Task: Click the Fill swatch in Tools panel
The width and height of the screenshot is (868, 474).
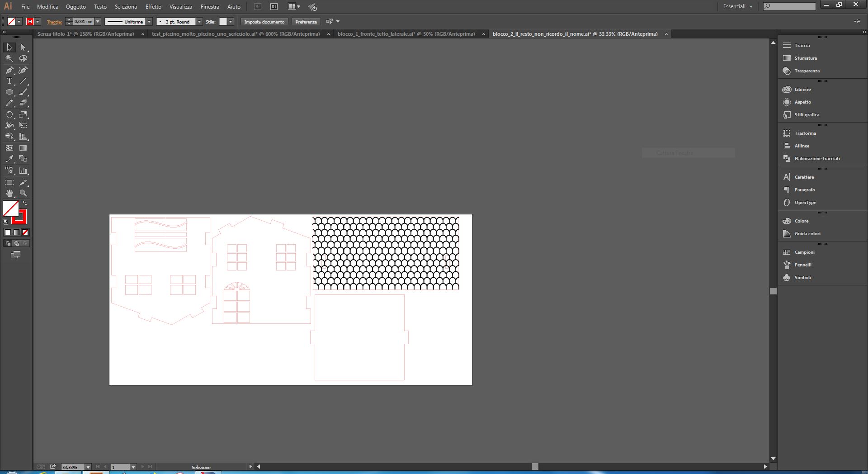Action: (10, 209)
